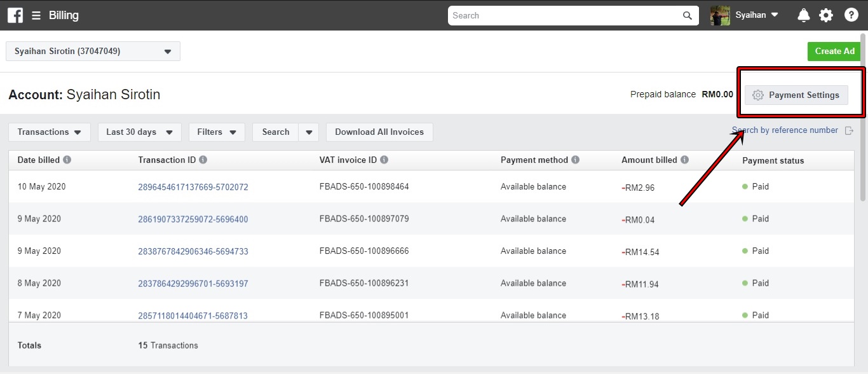Click the Payment method info icon
The image size is (868, 374).
point(575,160)
